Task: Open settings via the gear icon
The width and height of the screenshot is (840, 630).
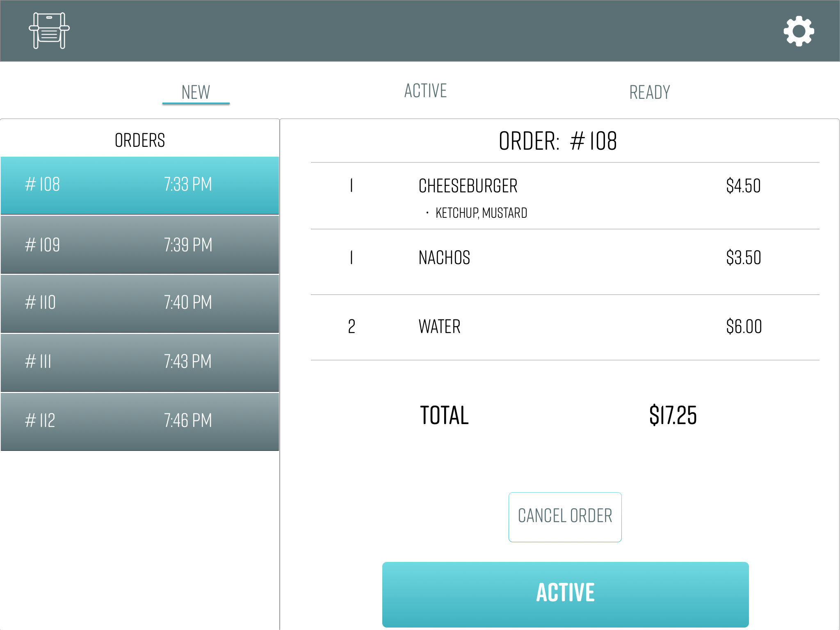Action: point(799,31)
